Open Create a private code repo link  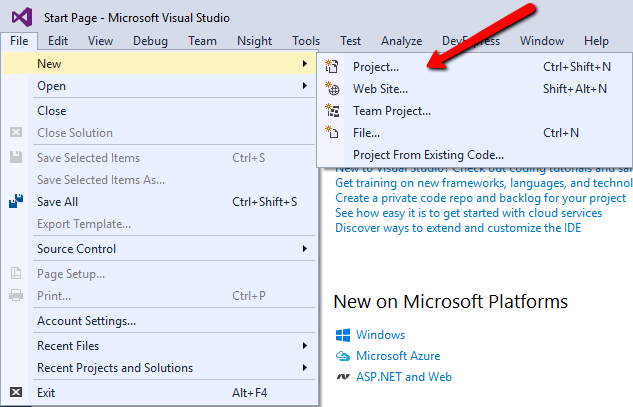480,198
